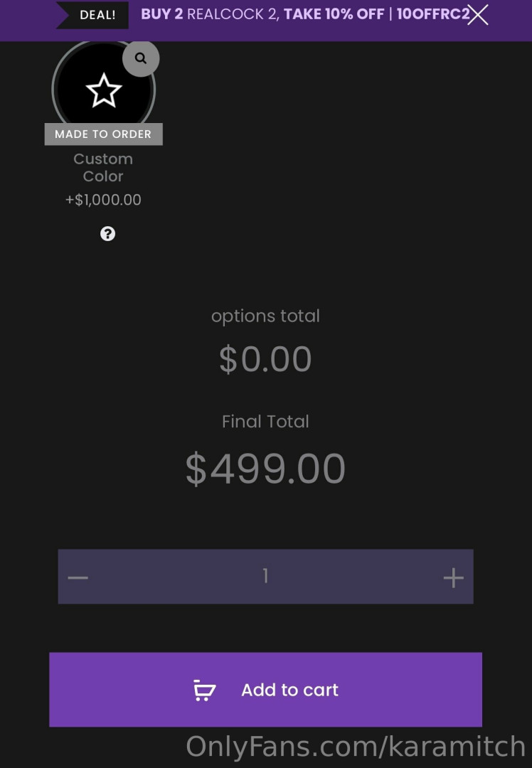Viewport: 532px width, 768px height.
Task: Click the Final Total label
Action: [265, 421]
